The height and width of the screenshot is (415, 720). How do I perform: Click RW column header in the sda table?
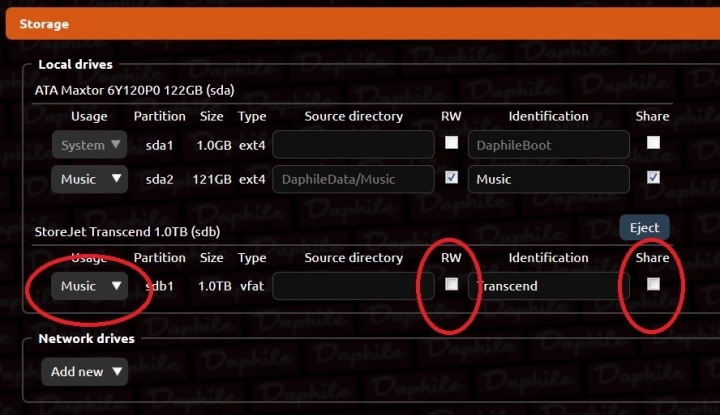(x=451, y=116)
